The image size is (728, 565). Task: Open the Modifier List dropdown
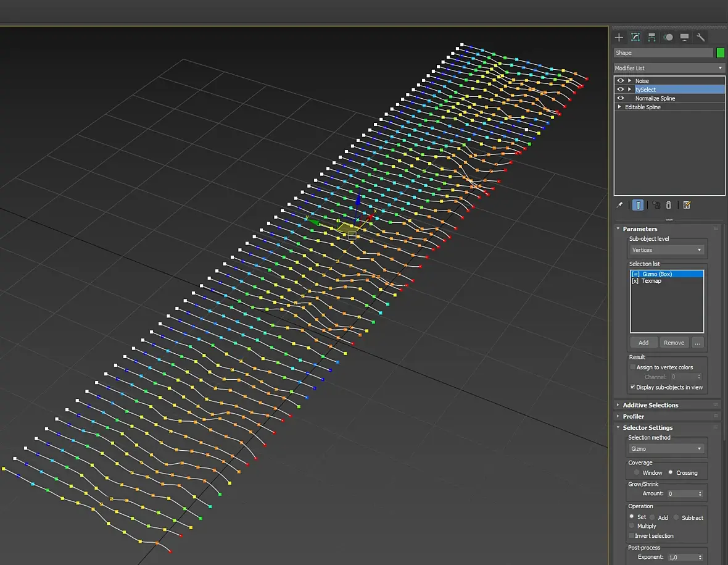669,68
